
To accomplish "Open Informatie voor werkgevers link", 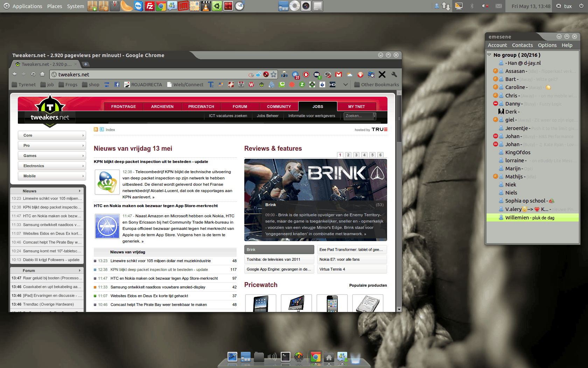I will point(311,116).
